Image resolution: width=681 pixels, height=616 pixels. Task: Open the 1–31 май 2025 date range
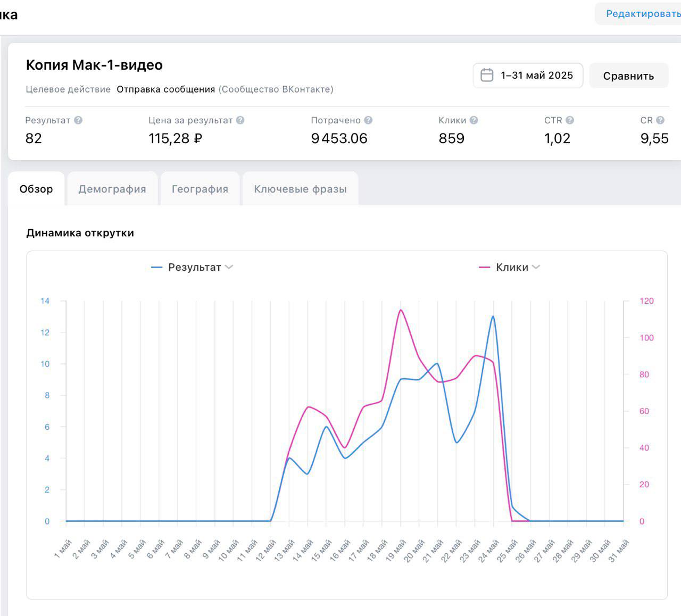[536, 76]
